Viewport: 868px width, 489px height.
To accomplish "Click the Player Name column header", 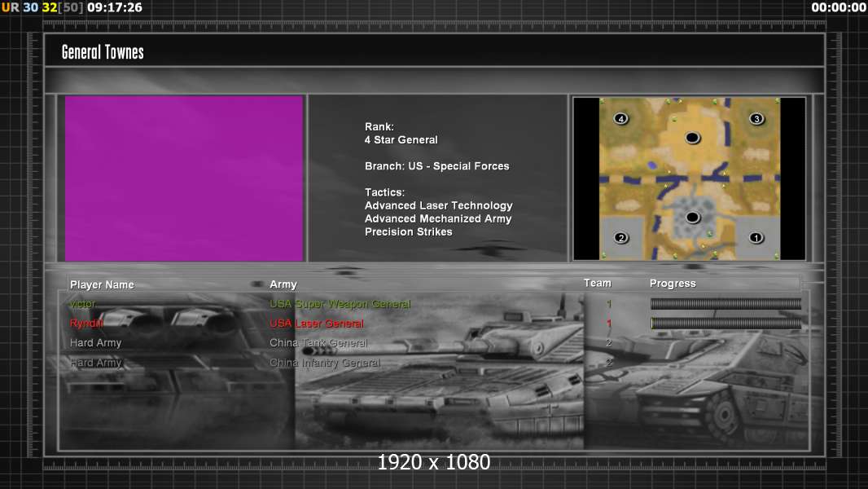I will click(x=102, y=284).
